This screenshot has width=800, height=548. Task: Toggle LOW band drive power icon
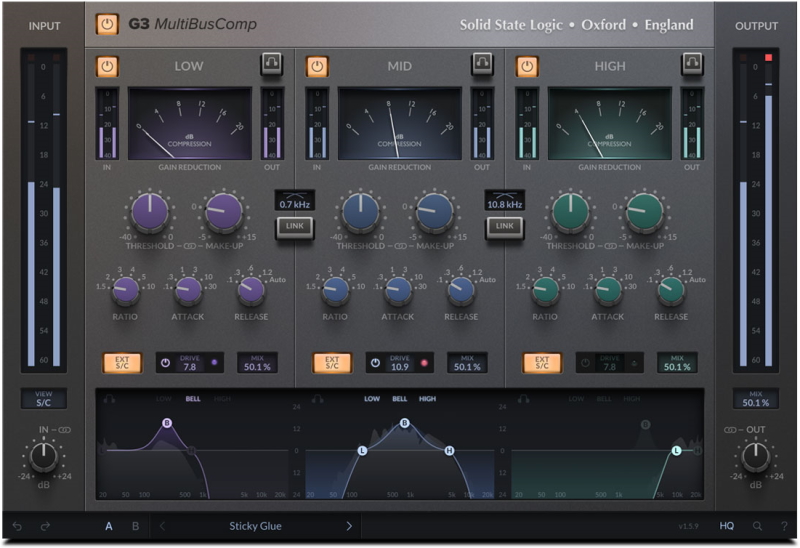(165, 363)
